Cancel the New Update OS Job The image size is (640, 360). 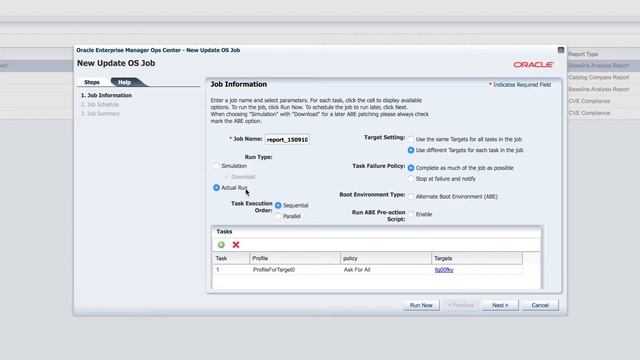pos(540,305)
